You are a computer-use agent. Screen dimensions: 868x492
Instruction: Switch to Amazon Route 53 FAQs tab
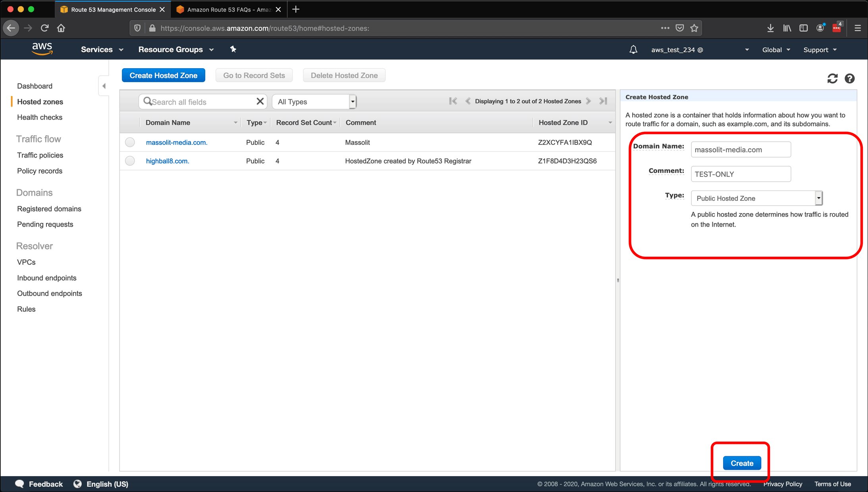click(x=229, y=10)
